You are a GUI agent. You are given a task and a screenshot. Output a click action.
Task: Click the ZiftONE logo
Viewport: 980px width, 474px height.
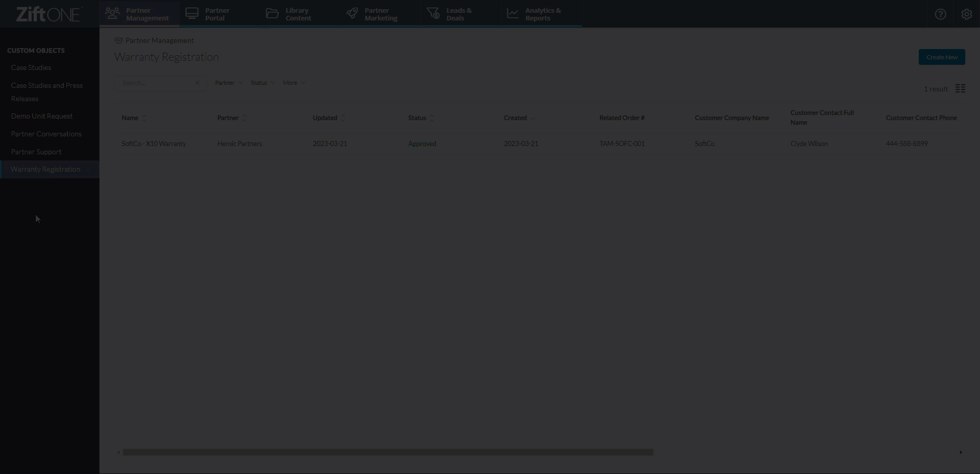tap(47, 14)
